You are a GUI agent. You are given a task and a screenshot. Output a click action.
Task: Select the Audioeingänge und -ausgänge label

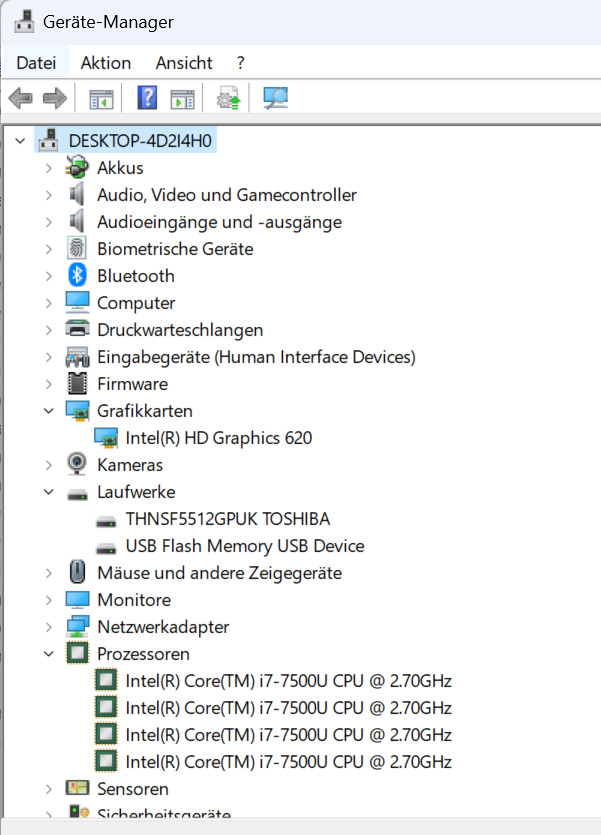click(x=219, y=222)
